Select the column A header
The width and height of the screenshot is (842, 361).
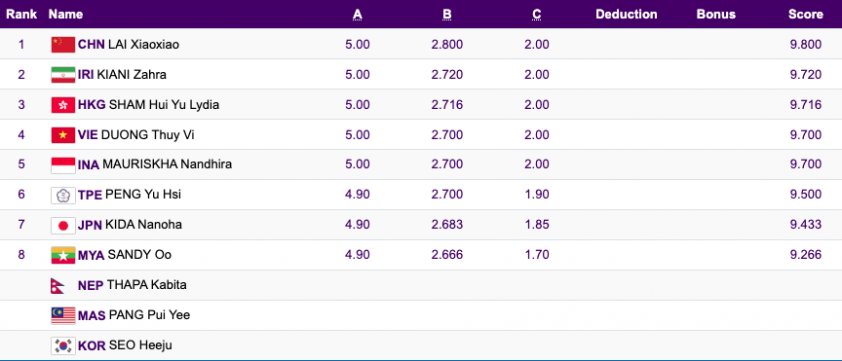(x=358, y=15)
